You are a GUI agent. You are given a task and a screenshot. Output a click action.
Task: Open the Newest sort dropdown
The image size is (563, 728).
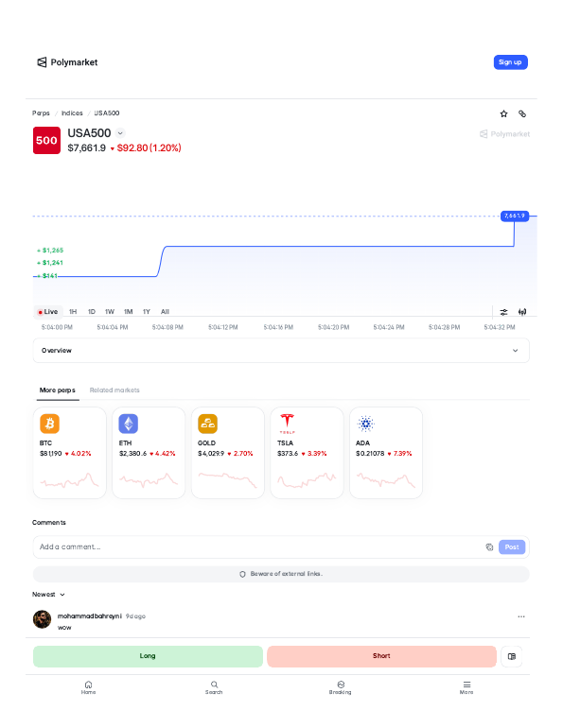(x=48, y=595)
